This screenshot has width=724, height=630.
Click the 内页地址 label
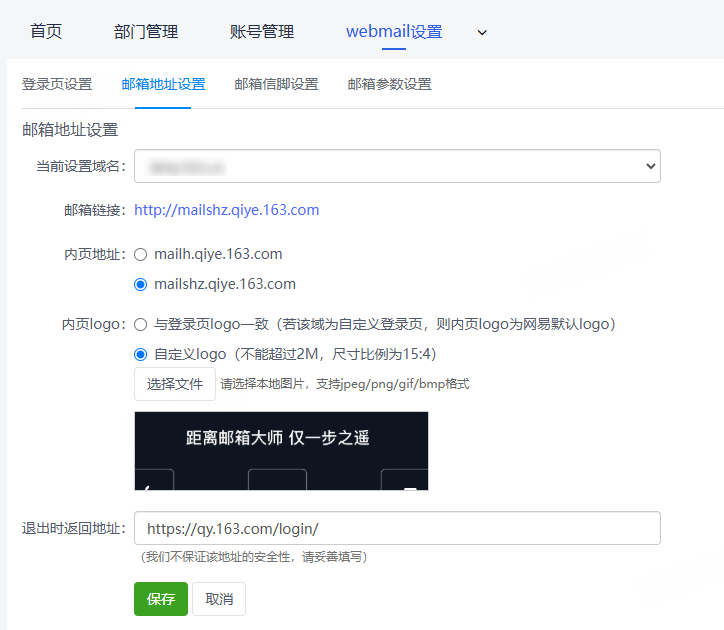point(95,254)
